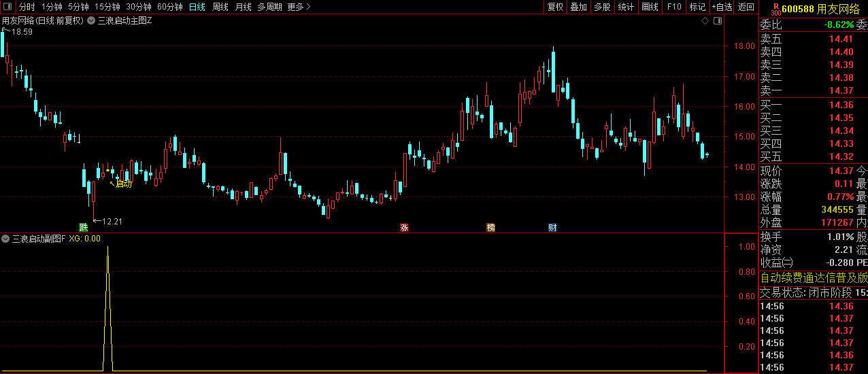
Task: Click the 用友网络(日线,前复权) chart label
Action: pos(42,21)
